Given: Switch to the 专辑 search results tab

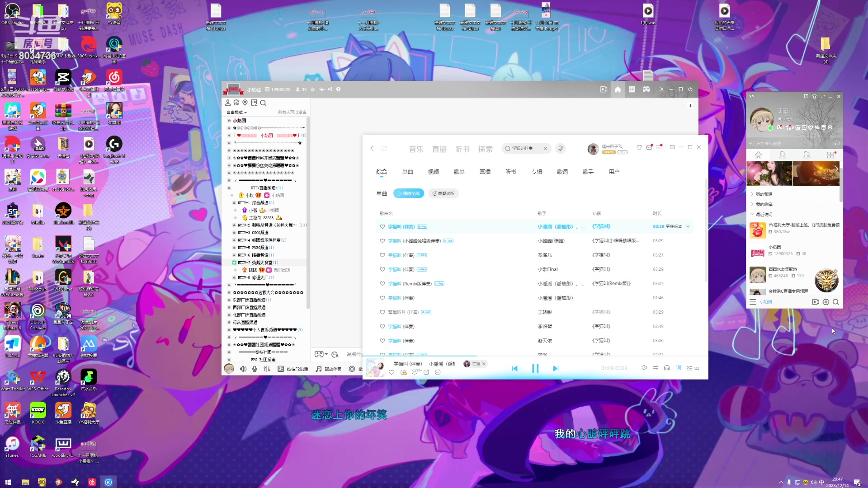Looking at the screenshot, I should click(537, 172).
